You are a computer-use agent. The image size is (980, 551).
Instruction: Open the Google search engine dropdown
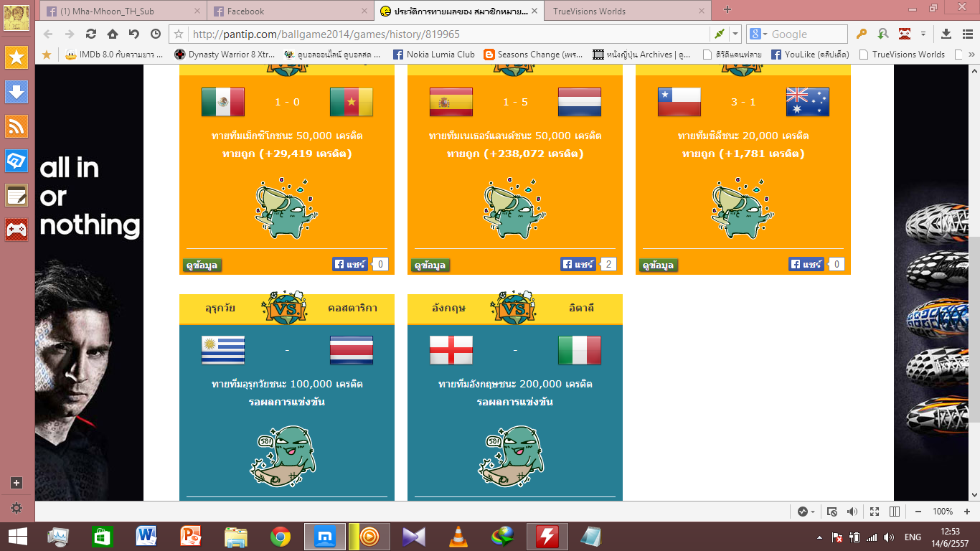coord(759,34)
